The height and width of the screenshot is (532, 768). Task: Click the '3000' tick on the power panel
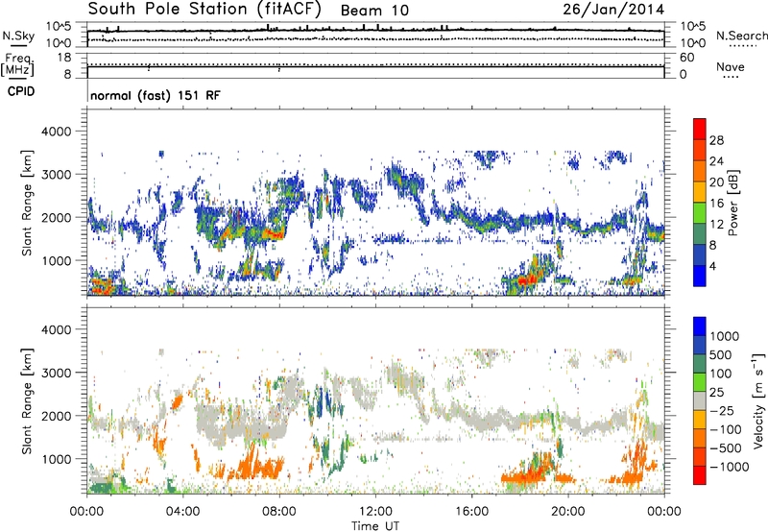click(x=56, y=175)
